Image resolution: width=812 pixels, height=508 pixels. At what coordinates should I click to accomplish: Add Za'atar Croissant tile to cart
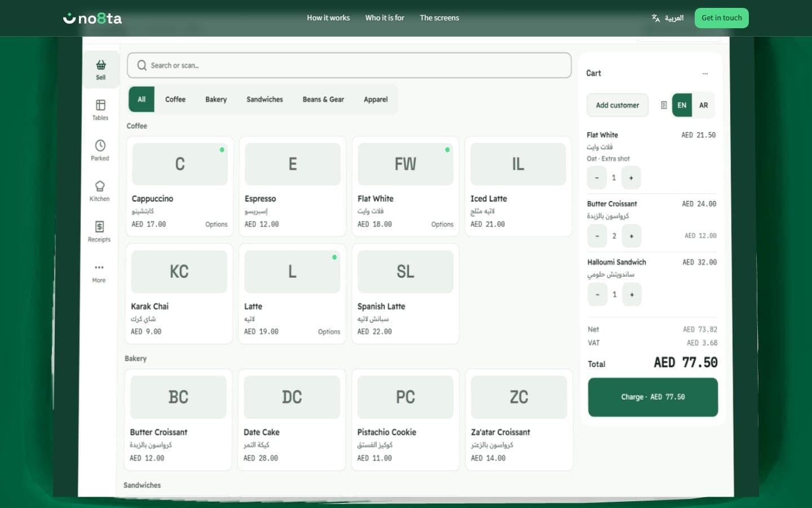(x=519, y=419)
